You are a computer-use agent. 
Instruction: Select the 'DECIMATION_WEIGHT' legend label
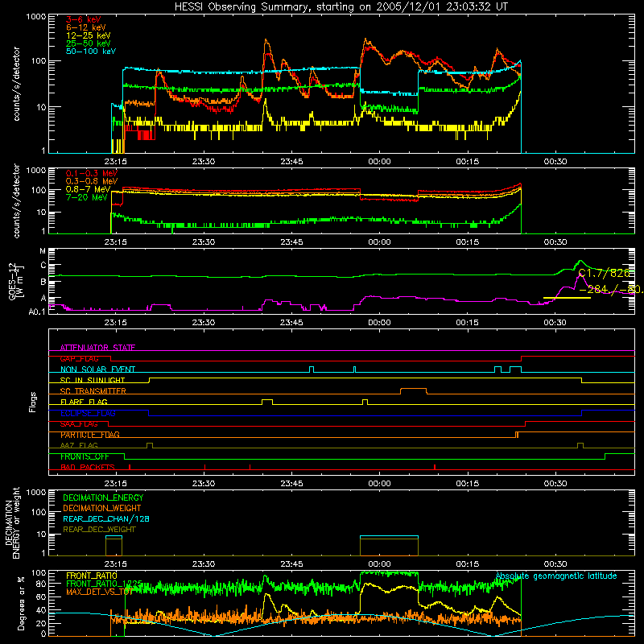(x=102, y=508)
